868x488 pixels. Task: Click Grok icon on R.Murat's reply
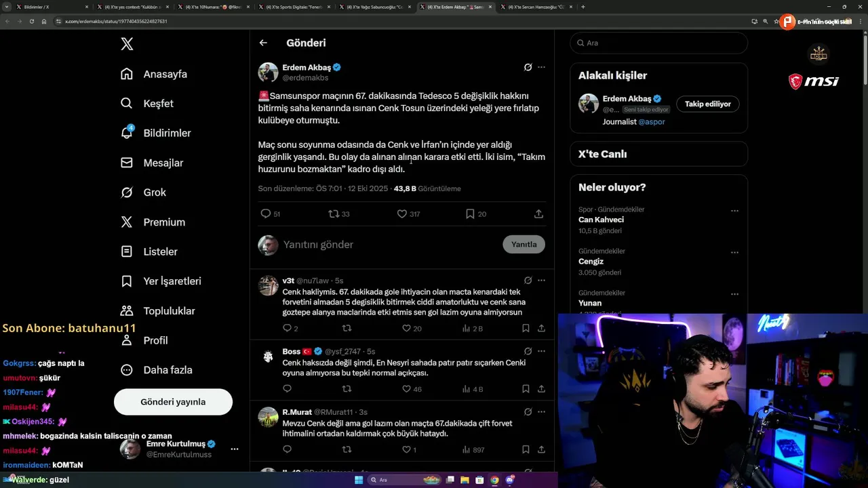(528, 411)
